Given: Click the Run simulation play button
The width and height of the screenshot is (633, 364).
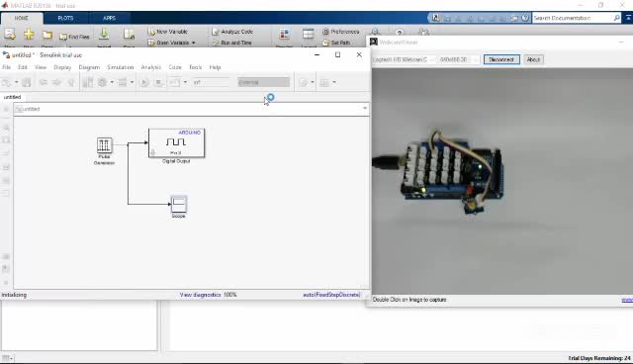Looking at the screenshot, I should tap(144, 82).
